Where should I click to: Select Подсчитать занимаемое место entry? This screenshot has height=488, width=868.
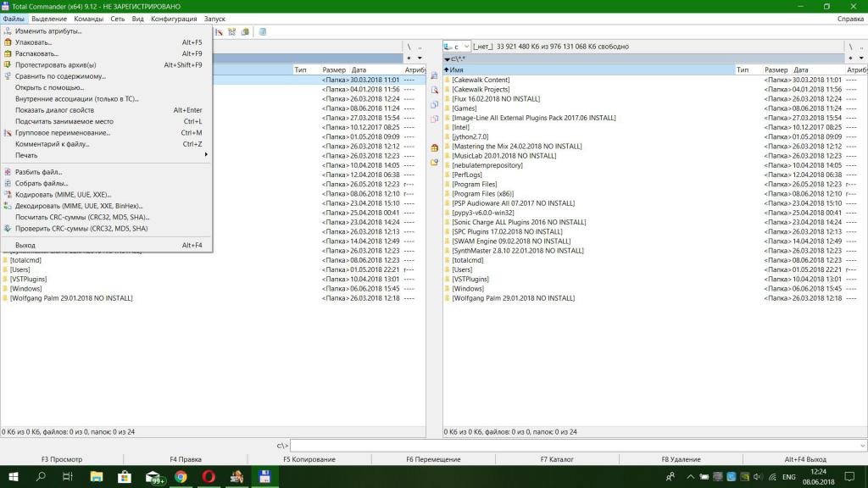pos(106,122)
